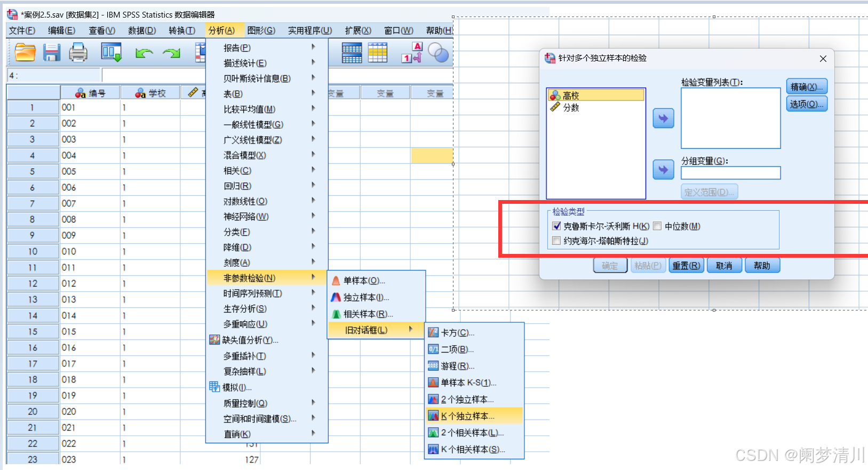Click the Binomial 二项(B) icon
The width and height of the screenshot is (868, 470).
(433, 349)
